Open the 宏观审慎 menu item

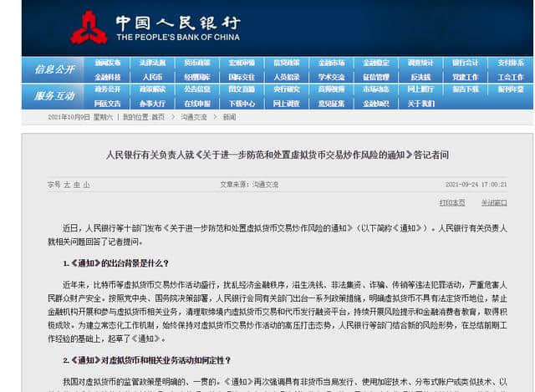click(x=242, y=63)
